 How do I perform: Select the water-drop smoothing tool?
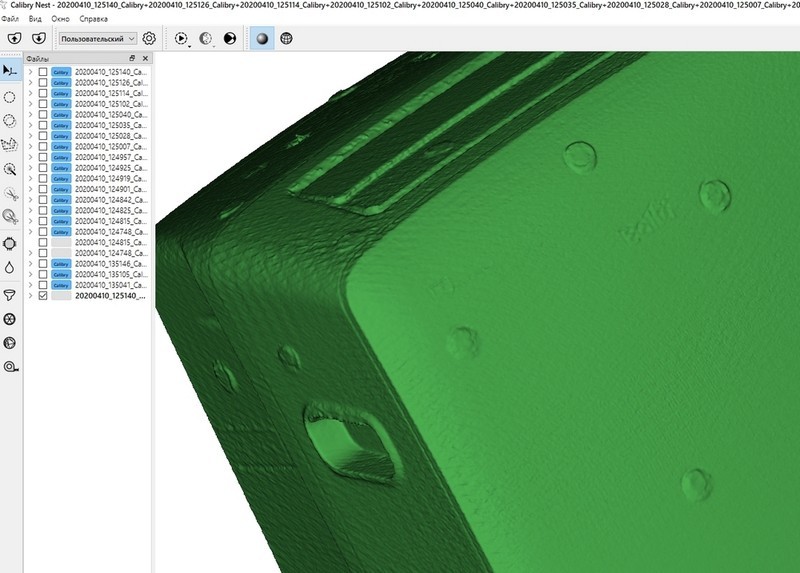10,268
